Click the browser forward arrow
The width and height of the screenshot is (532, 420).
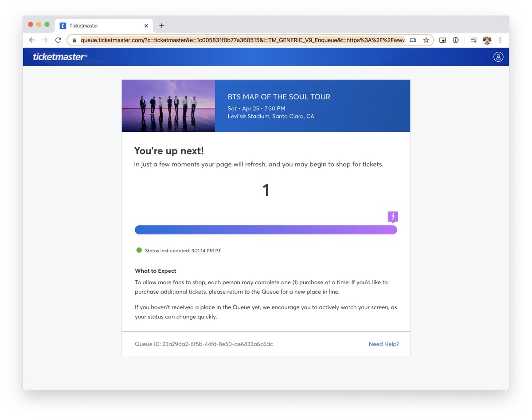point(44,40)
